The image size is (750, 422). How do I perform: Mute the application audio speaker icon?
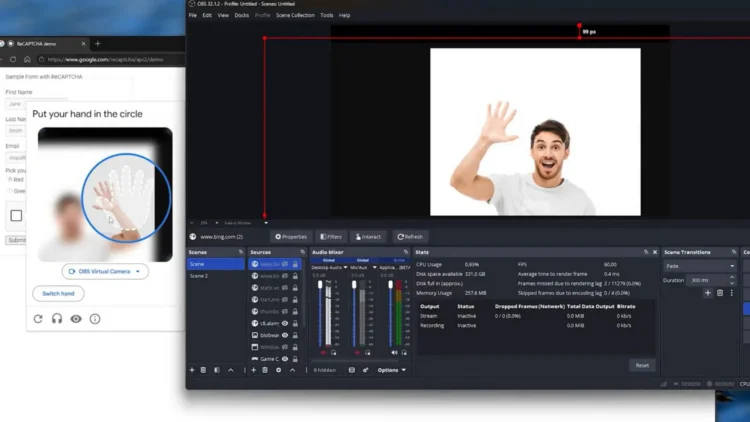(x=394, y=353)
